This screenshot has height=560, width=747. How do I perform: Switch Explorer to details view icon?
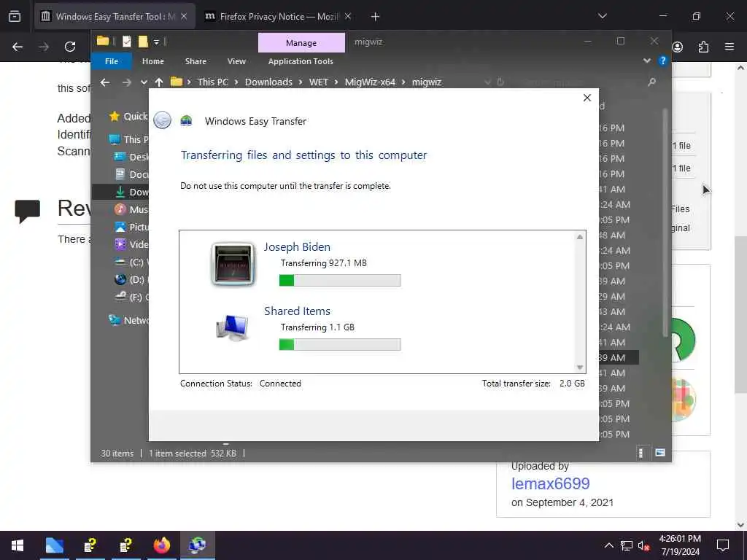coord(640,453)
